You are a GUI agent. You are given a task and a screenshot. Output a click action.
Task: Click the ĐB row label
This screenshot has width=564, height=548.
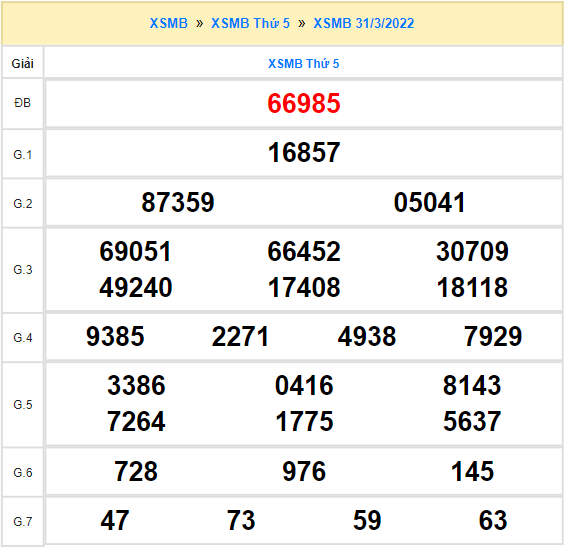click(x=22, y=103)
